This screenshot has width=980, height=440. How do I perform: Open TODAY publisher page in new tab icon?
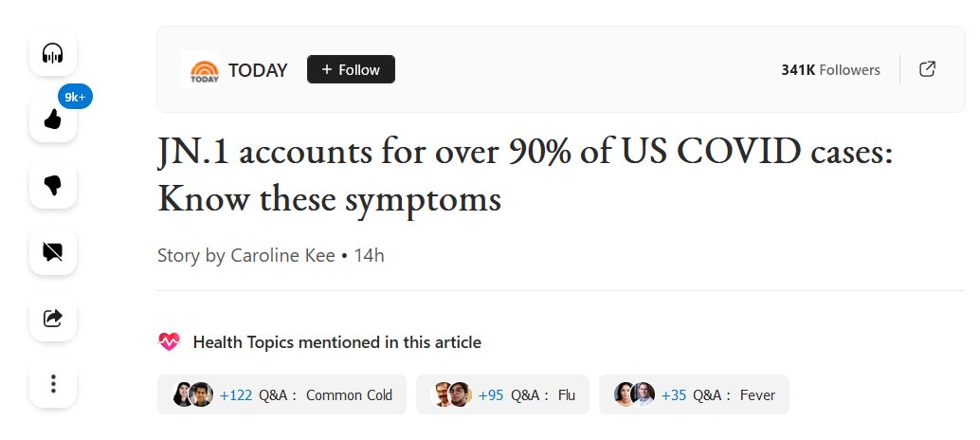tap(928, 69)
